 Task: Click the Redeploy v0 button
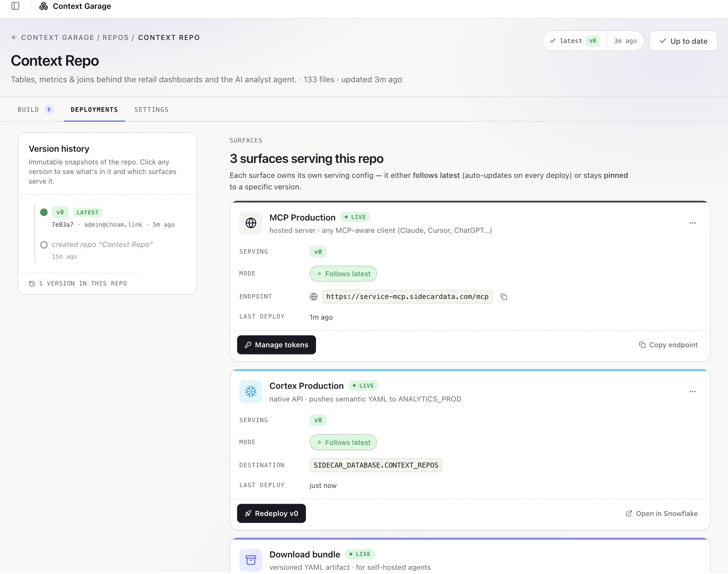(x=271, y=514)
